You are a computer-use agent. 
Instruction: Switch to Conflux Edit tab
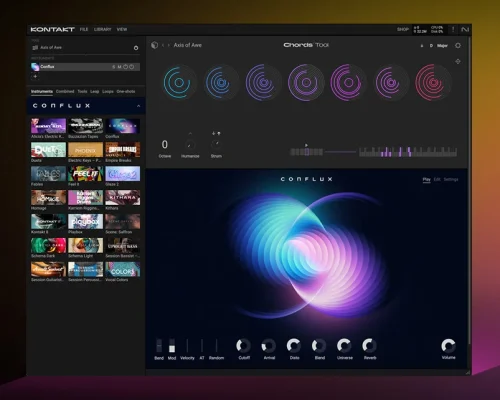[437, 179]
